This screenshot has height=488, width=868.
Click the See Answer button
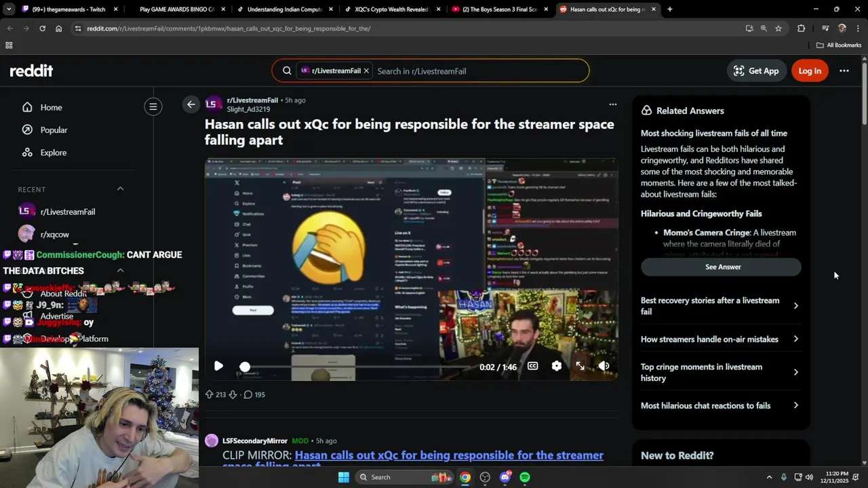coord(721,267)
